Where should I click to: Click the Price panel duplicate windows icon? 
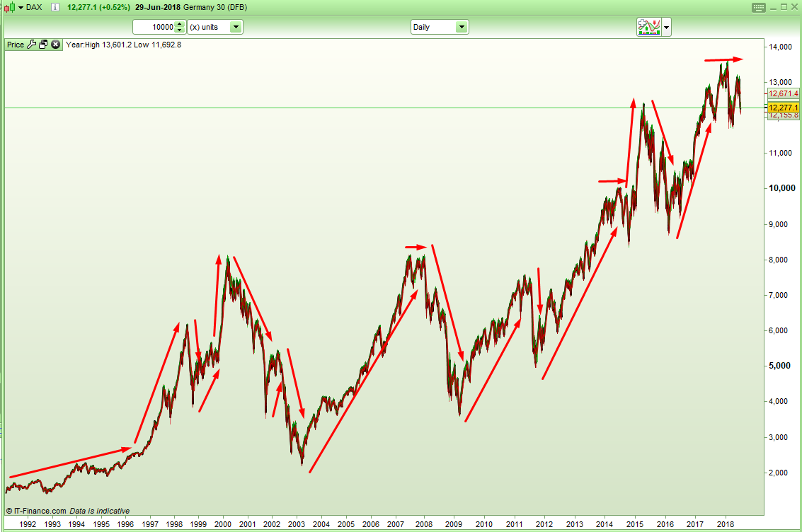43,45
